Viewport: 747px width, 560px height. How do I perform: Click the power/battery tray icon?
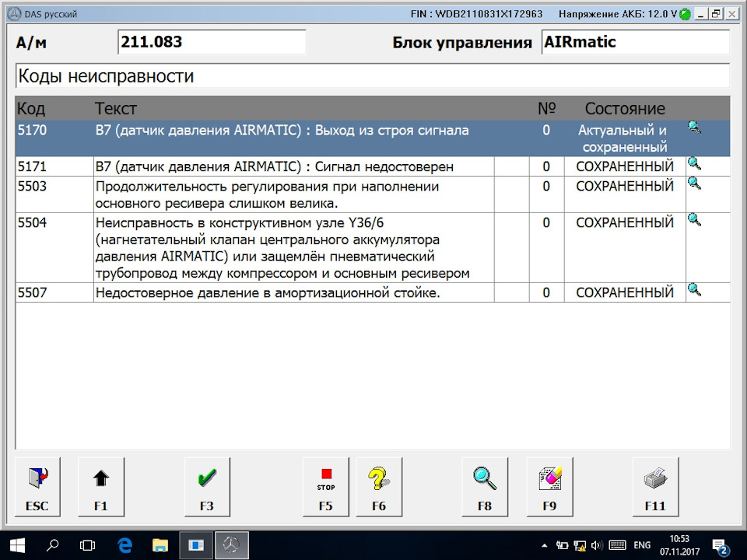(562, 545)
